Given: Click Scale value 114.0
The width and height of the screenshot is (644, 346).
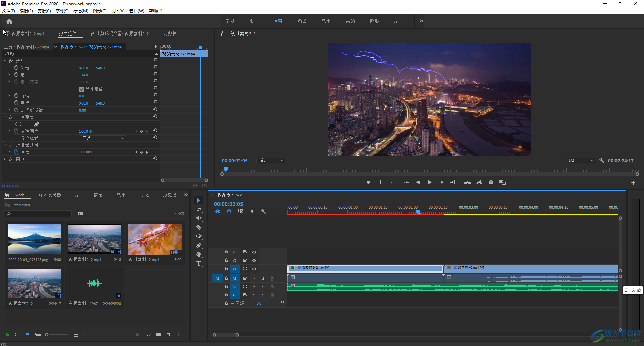Looking at the screenshot, I should (x=84, y=75).
